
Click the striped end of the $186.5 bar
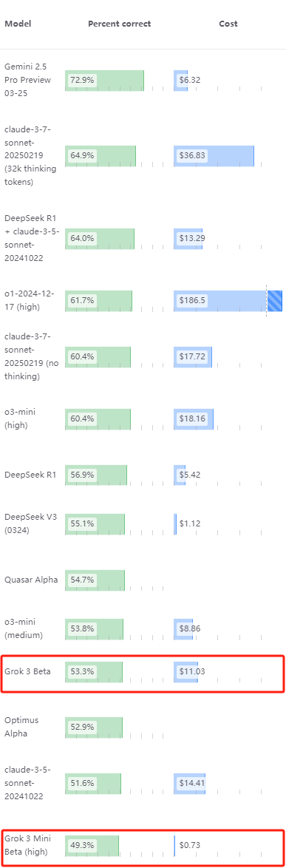pos(275,300)
